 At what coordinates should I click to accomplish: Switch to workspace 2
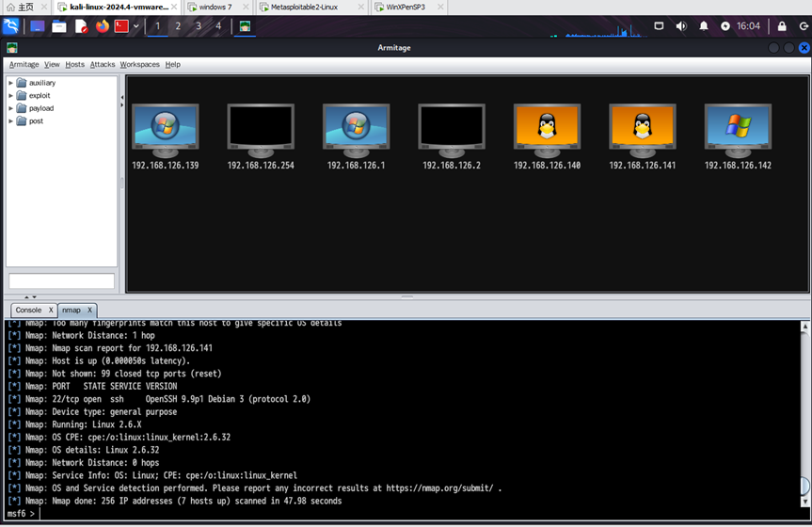178,26
